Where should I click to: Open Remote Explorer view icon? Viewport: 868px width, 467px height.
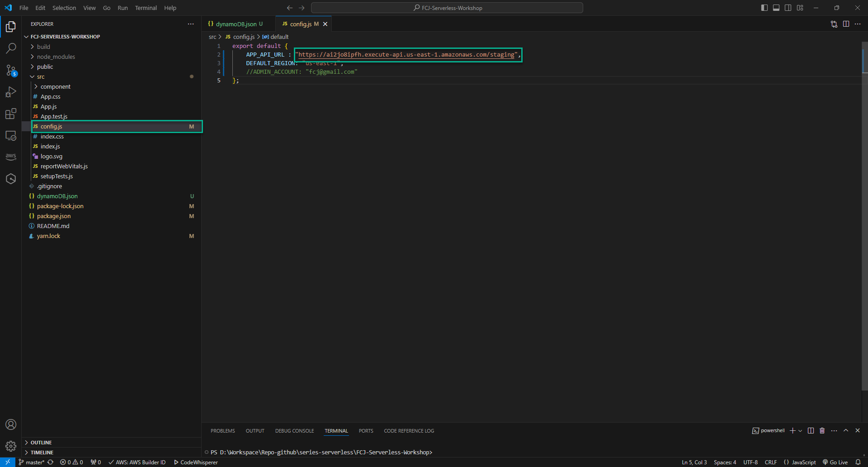(11, 135)
